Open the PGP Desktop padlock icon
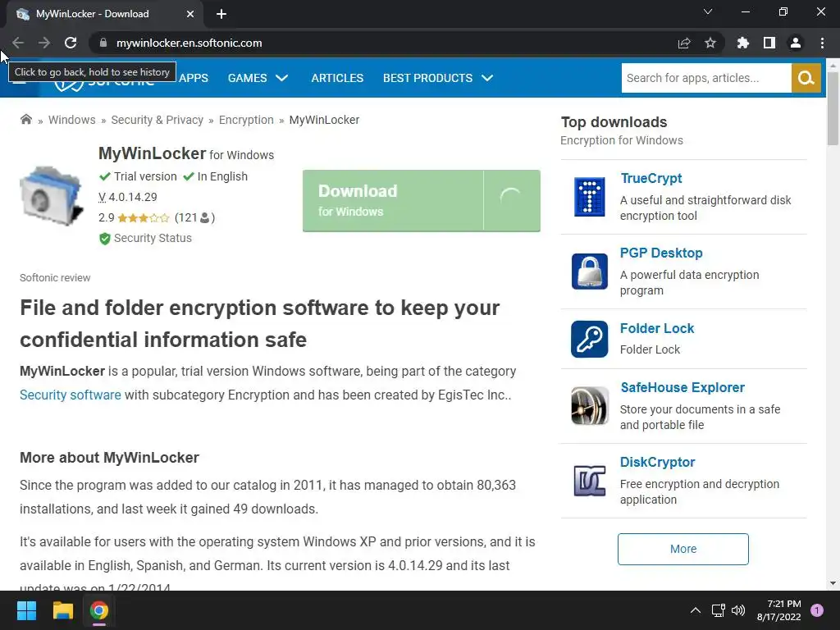This screenshot has height=630, width=840. 589,272
